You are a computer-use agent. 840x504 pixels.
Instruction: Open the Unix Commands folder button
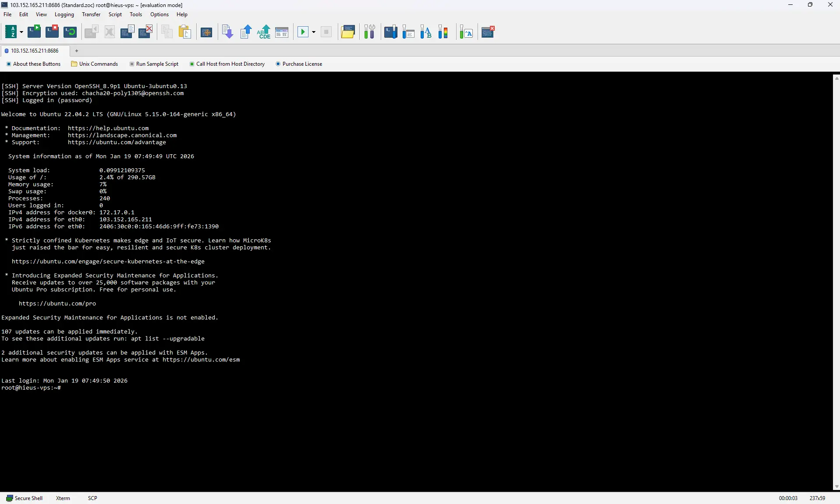point(95,64)
